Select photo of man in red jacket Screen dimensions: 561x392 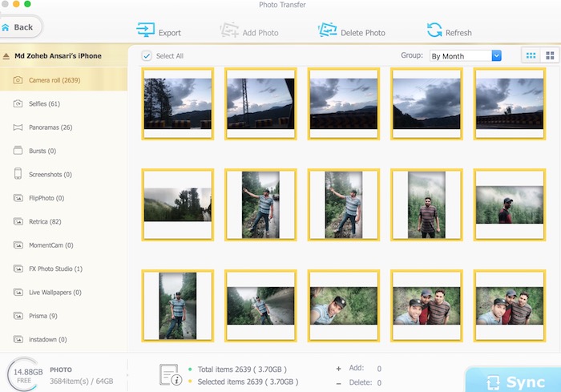(510, 204)
